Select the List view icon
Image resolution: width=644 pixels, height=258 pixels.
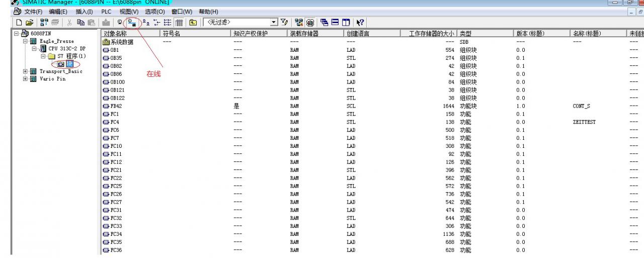[x=167, y=23]
